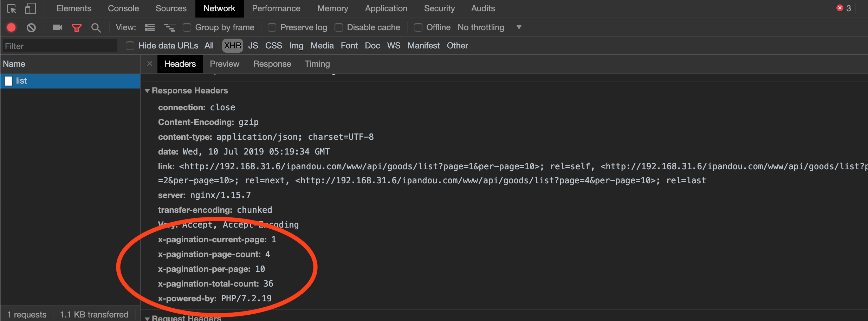Select the inspect element cursor tool
868x321 pixels.
click(x=12, y=8)
